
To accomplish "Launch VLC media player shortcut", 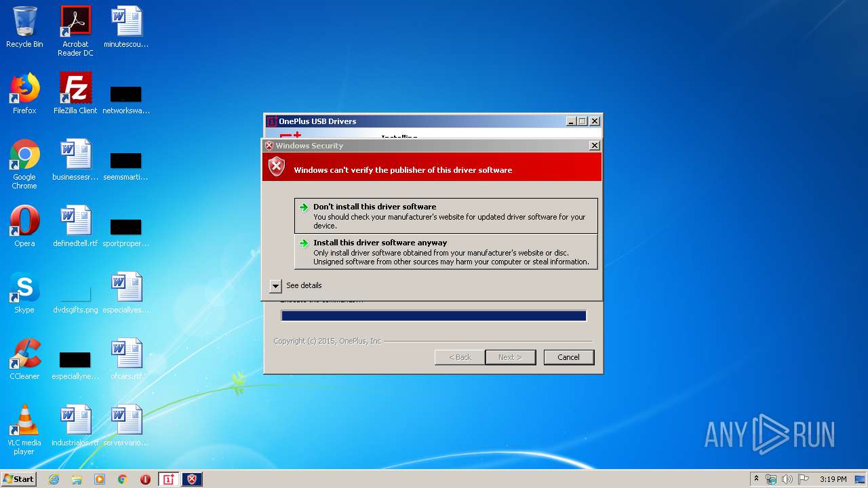I will (x=24, y=430).
